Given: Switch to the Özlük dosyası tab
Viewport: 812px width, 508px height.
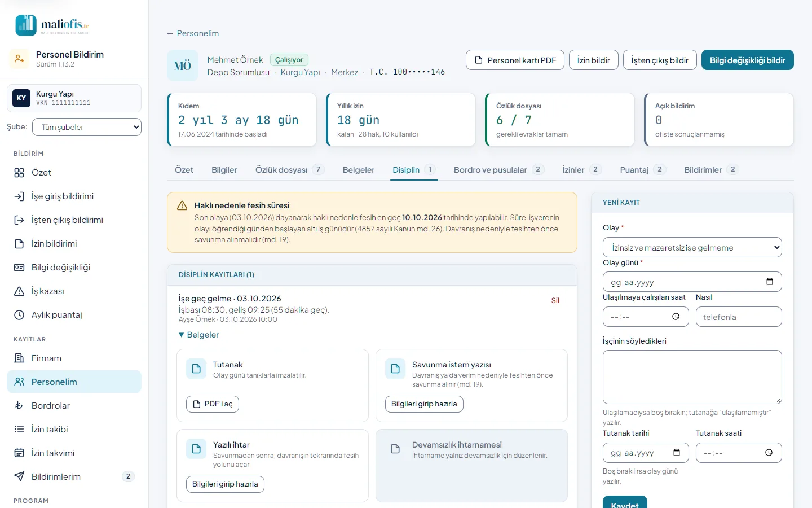Looking at the screenshot, I should 290,170.
